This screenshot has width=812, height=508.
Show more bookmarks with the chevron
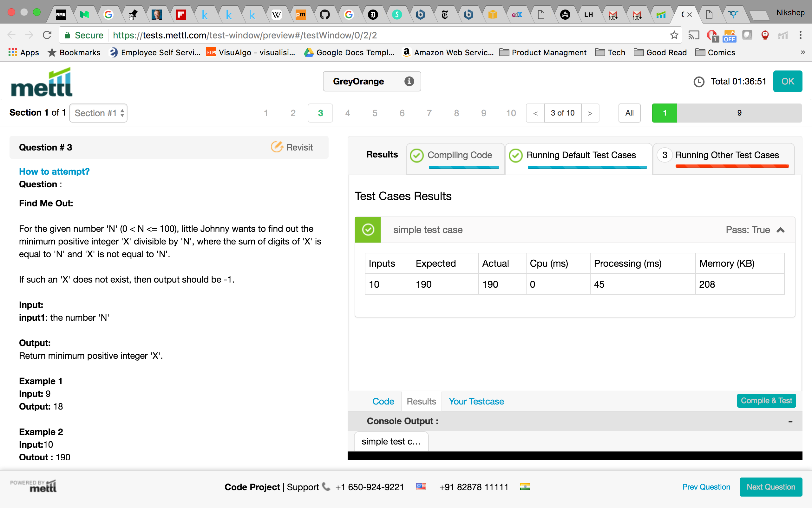[803, 52]
